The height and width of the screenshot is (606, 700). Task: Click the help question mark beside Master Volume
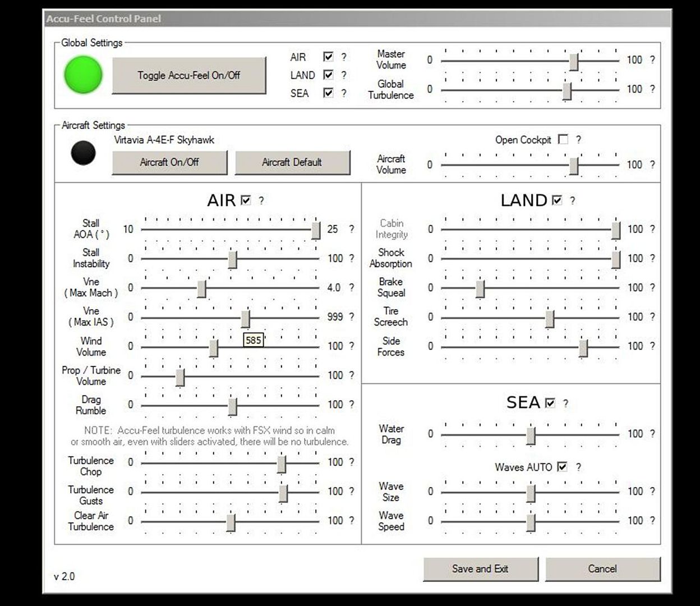point(652,59)
